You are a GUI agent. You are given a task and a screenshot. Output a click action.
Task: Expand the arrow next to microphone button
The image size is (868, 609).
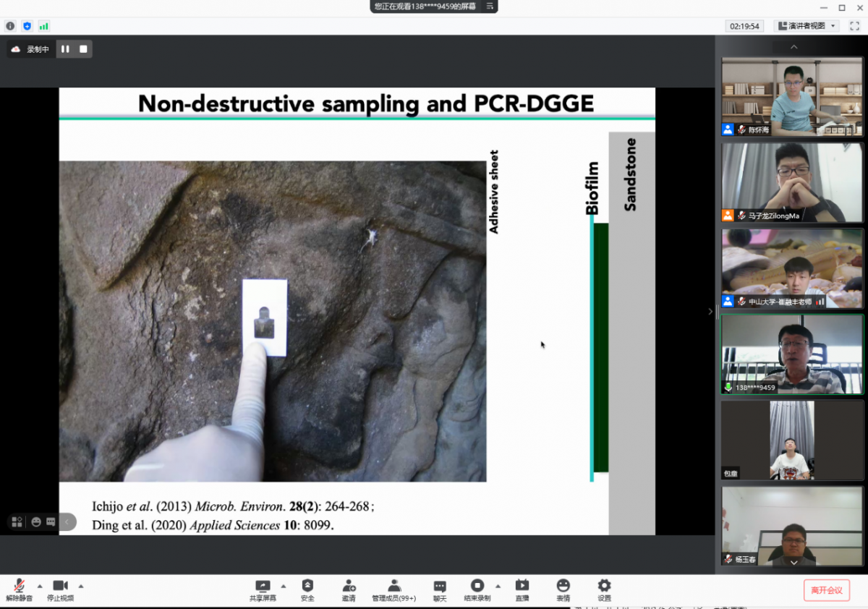(40, 586)
